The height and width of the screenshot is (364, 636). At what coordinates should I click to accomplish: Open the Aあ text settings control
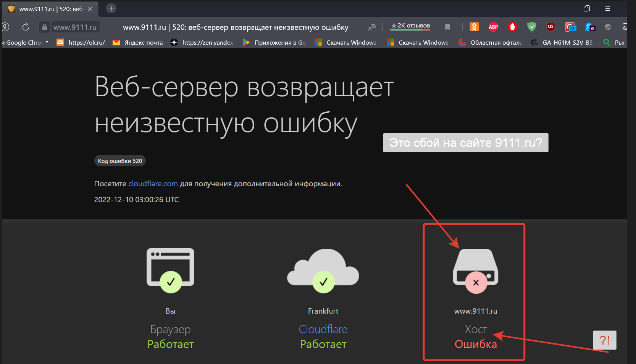371,27
